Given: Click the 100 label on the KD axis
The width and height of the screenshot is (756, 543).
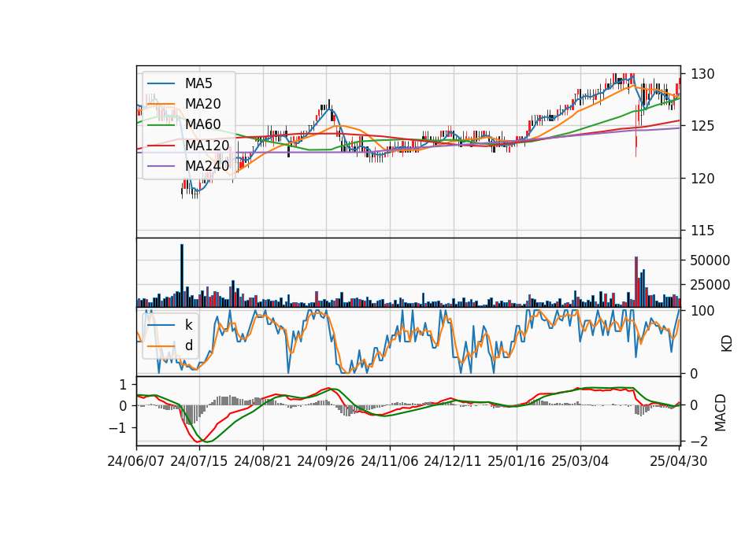Looking at the screenshot, I should pos(702,311).
